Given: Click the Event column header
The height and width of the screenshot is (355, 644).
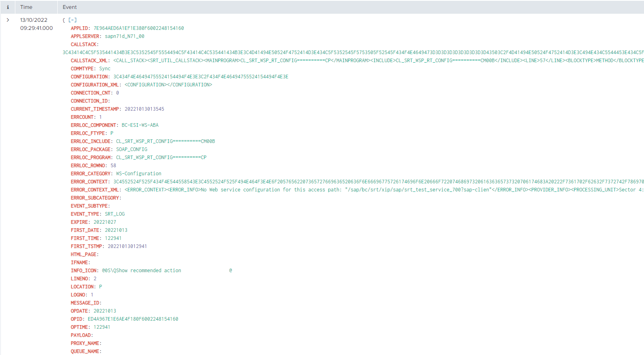Looking at the screenshot, I should [x=69, y=7].
